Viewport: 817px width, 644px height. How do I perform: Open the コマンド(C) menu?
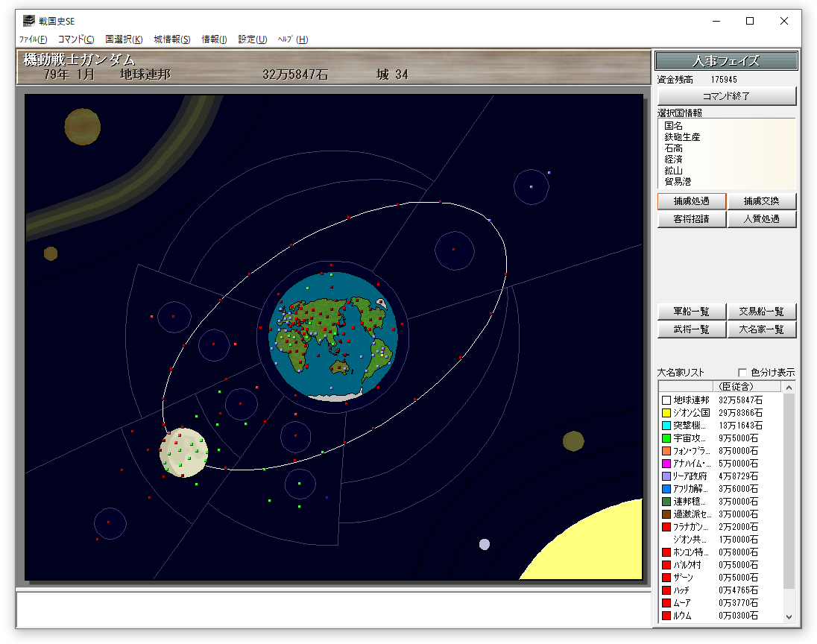click(76, 40)
